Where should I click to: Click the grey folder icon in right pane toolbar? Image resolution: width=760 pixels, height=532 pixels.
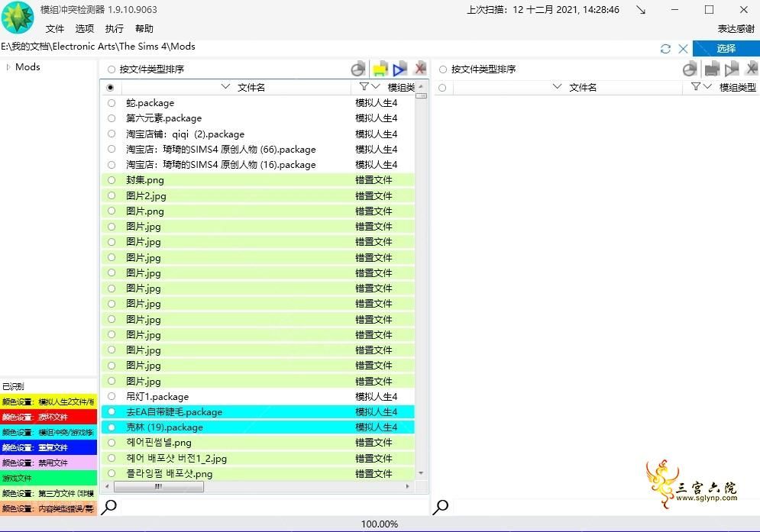pyautogui.click(x=712, y=69)
